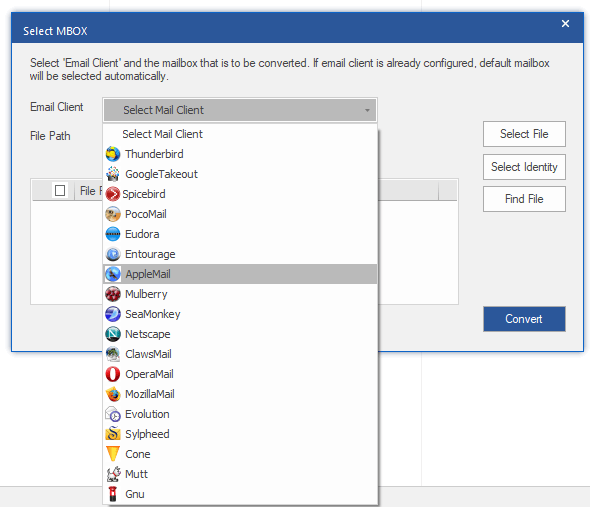Select Sylpheed entry
This screenshot has width=590, height=507.
click(x=240, y=434)
